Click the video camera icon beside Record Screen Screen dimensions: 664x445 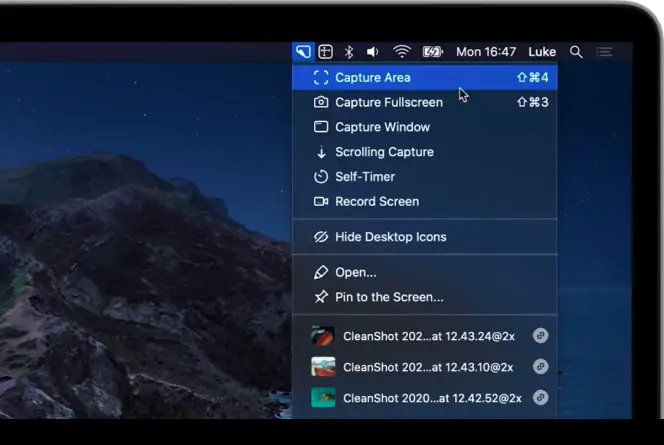321,201
